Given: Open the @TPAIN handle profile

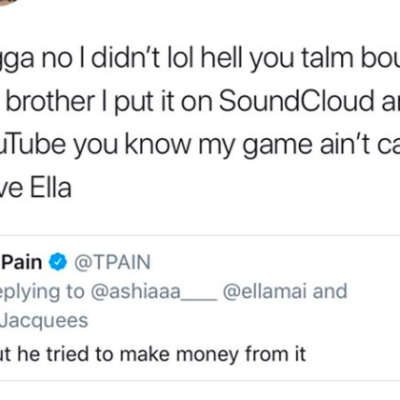Looking at the screenshot, I should (x=113, y=262).
